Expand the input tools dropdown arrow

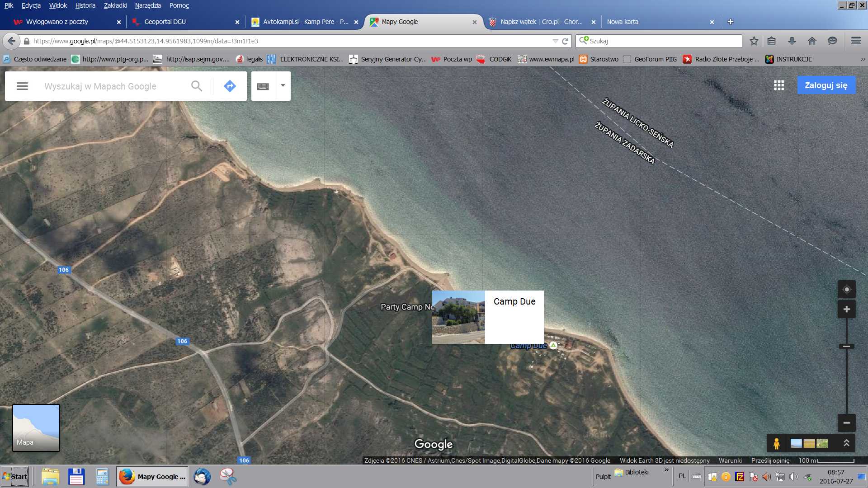pyautogui.click(x=283, y=85)
